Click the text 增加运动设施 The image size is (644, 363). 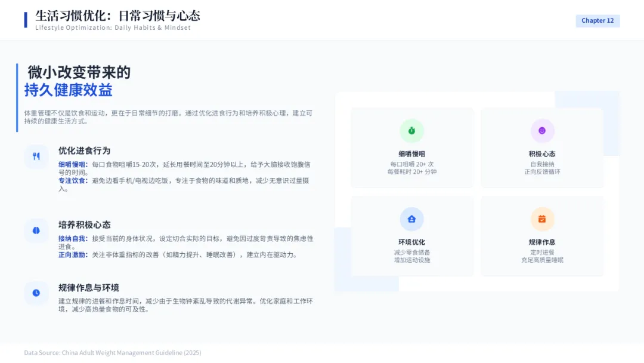[411, 260]
